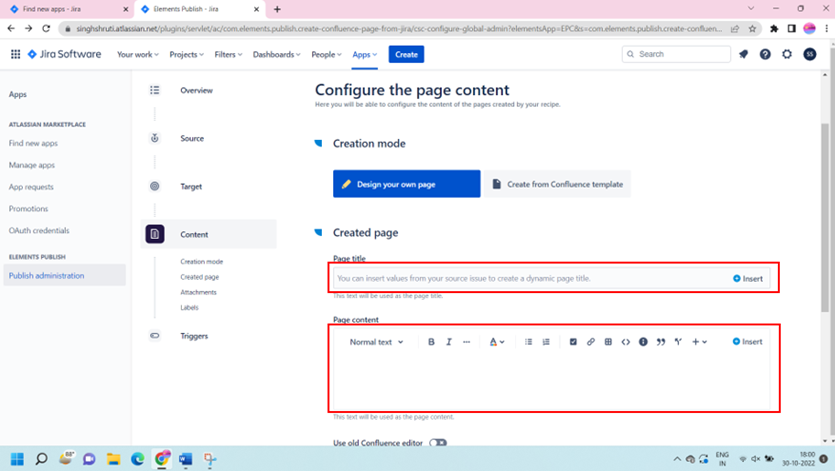The width and height of the screenshot is (835, 471).
Task: Toggle bold formatting in page content editor
Action: [431, 342]
